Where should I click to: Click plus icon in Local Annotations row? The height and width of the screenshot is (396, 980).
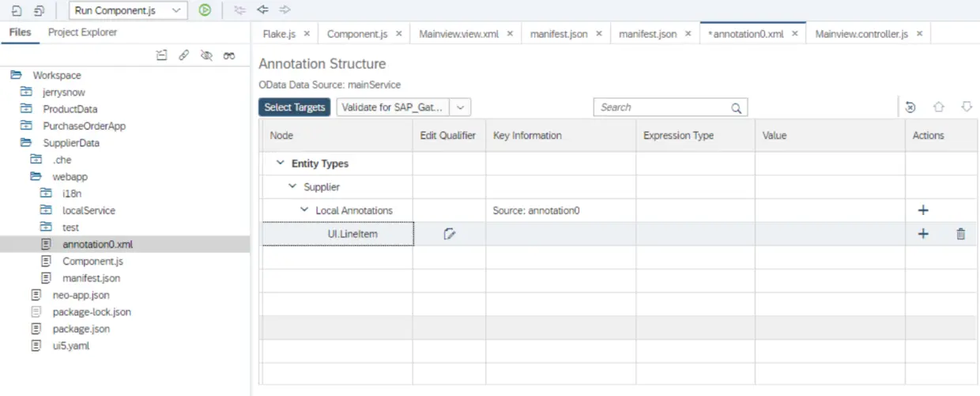(x=922, y=210)
